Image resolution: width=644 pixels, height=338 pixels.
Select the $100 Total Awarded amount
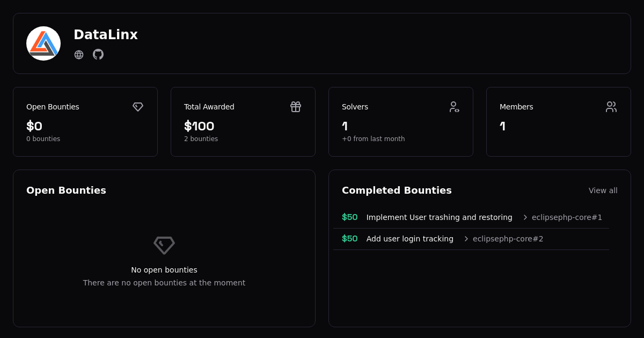point(199,126)
